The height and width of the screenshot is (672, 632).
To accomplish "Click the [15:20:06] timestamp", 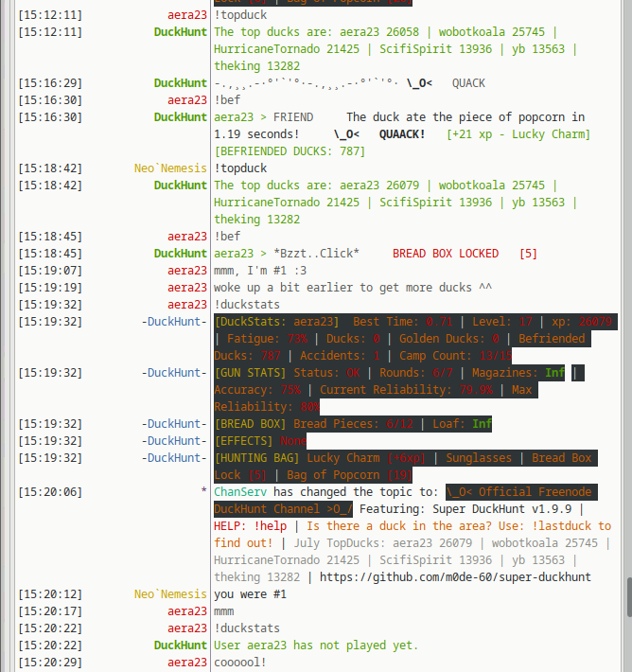I will coord(50,491).
